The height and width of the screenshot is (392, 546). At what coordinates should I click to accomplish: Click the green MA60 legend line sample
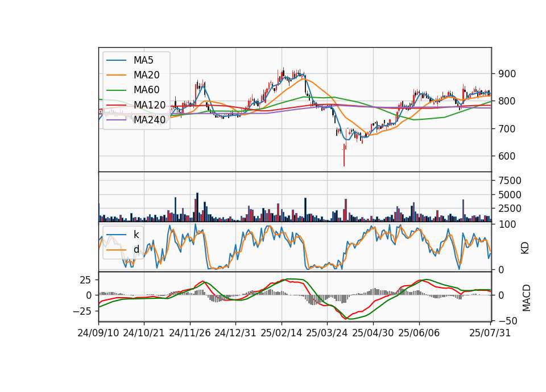coord(116,90)
